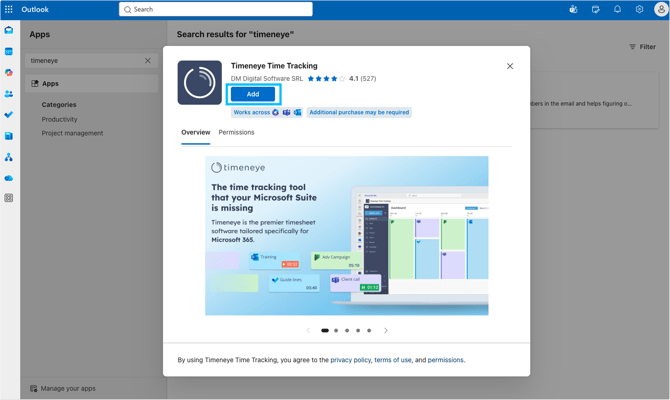Open the blue document app icon in sidebar
The width and height of the screenshot is (670, 400).
tap(9, 136)
